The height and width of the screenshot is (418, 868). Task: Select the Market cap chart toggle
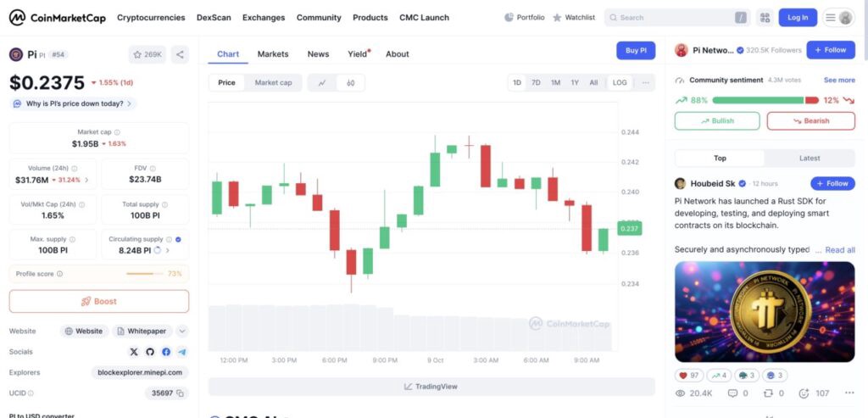pos(273,82)
